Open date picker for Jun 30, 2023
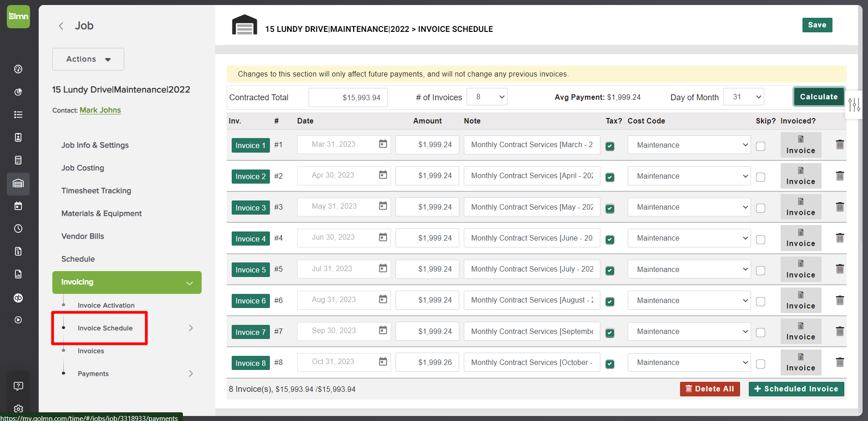 pos(383,237)
